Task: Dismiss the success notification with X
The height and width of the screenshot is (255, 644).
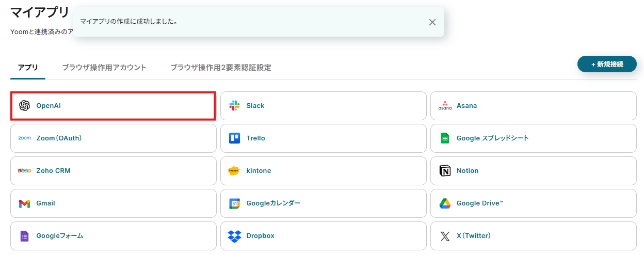Action: pyautogui.click(x=432, y=22)
